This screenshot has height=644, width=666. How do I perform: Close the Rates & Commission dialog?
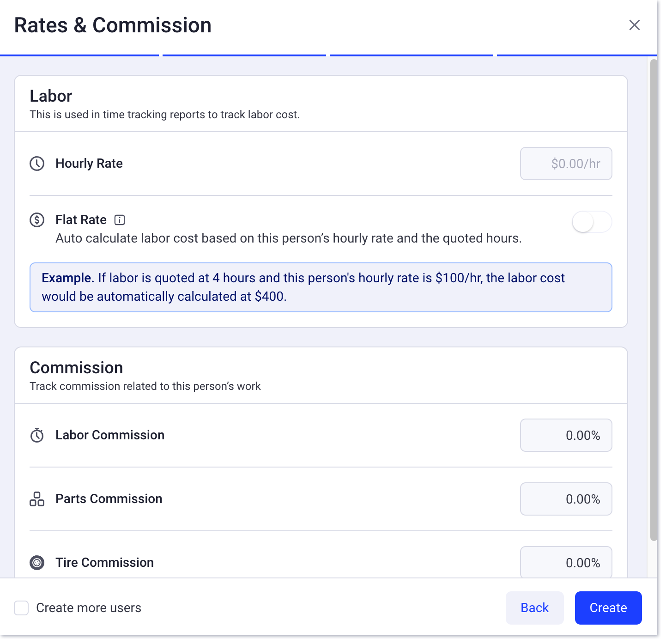(x=635, y=25)
